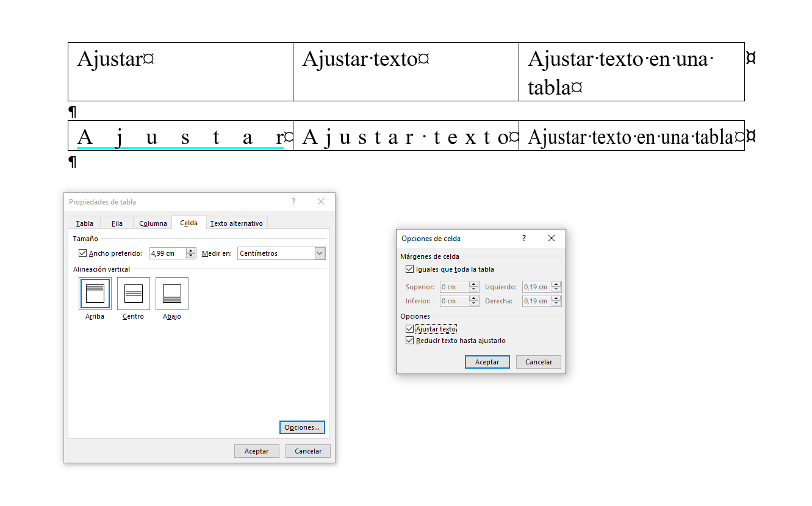Toggle the Ancho preferido checkbox
This screenshot has height=506, width=812.
coord(83,253)
